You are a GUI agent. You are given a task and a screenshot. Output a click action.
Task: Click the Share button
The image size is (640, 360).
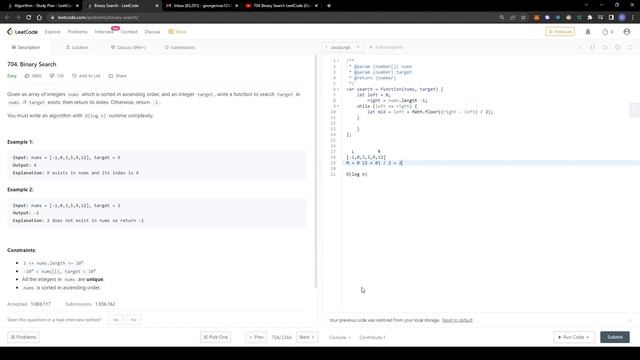coord(118,76)
